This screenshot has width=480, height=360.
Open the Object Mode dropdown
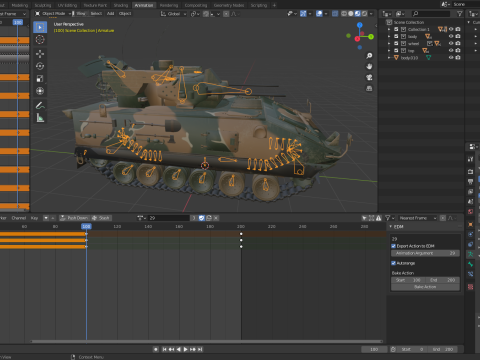tap(54, 14)
